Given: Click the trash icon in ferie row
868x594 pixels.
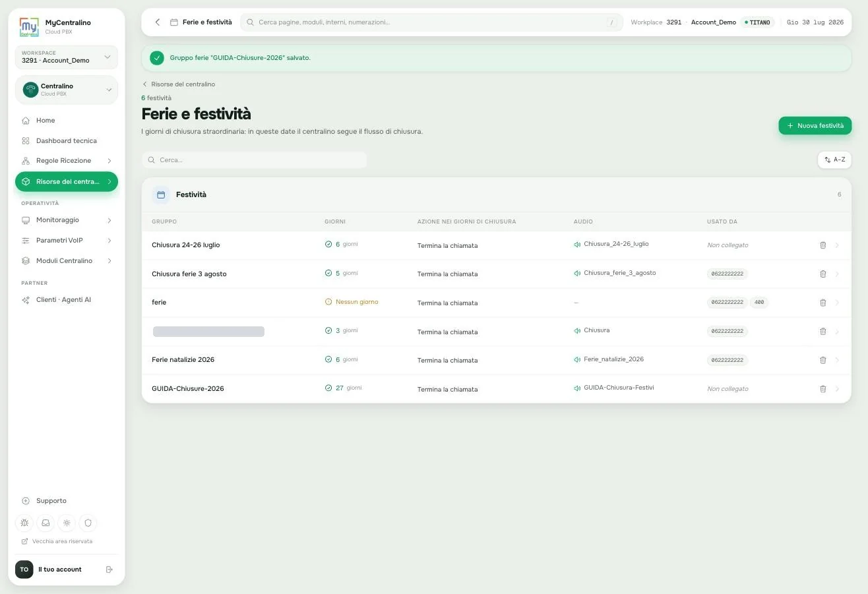Looking at the screenshot, I should click(x=822, y=303).
